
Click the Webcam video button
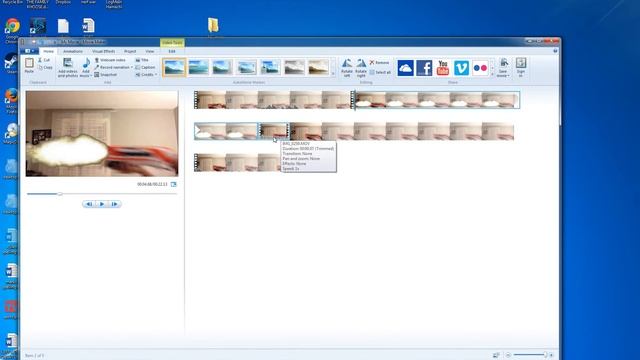click(110, 60)
